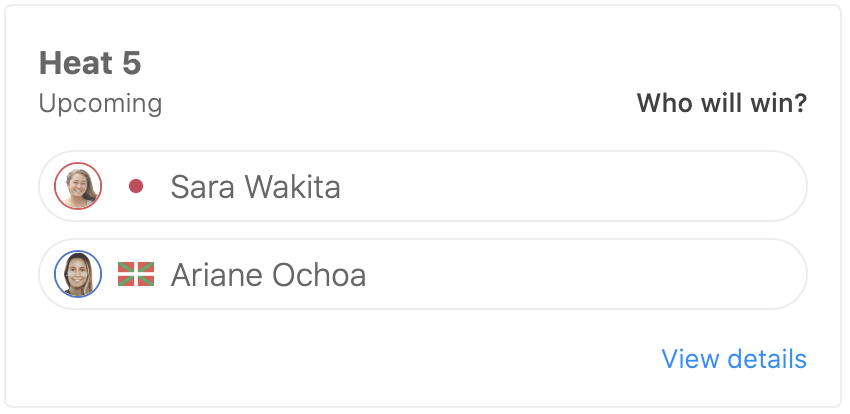Click the Heat 5 title
Image resolution: width=850 pixels, height=414 pixels.
point(90,63)
